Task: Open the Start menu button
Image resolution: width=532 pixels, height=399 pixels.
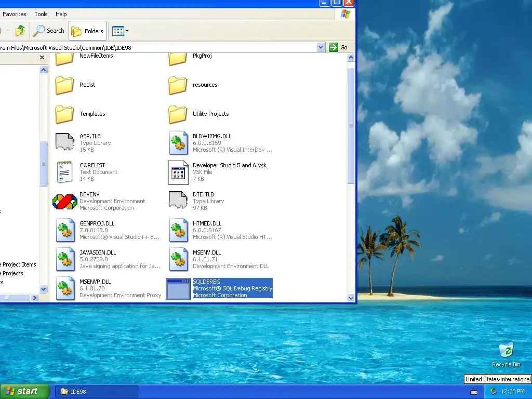Action: tap(25, 392)
